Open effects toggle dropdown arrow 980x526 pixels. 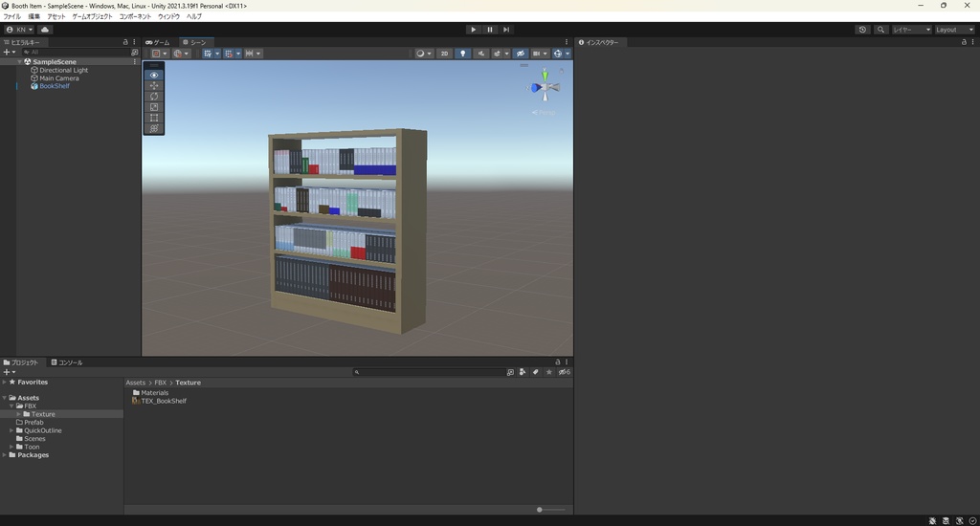pyautogui.click(x=507, y=54)
